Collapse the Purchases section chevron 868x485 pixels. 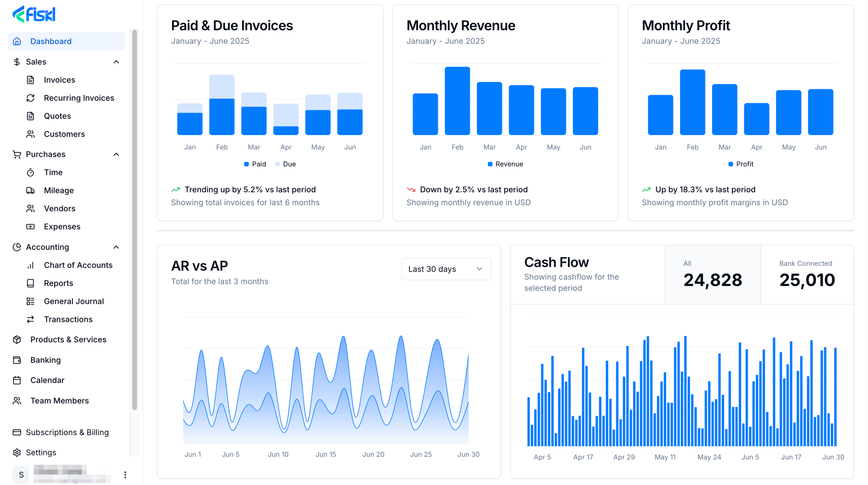coord(116,154)
